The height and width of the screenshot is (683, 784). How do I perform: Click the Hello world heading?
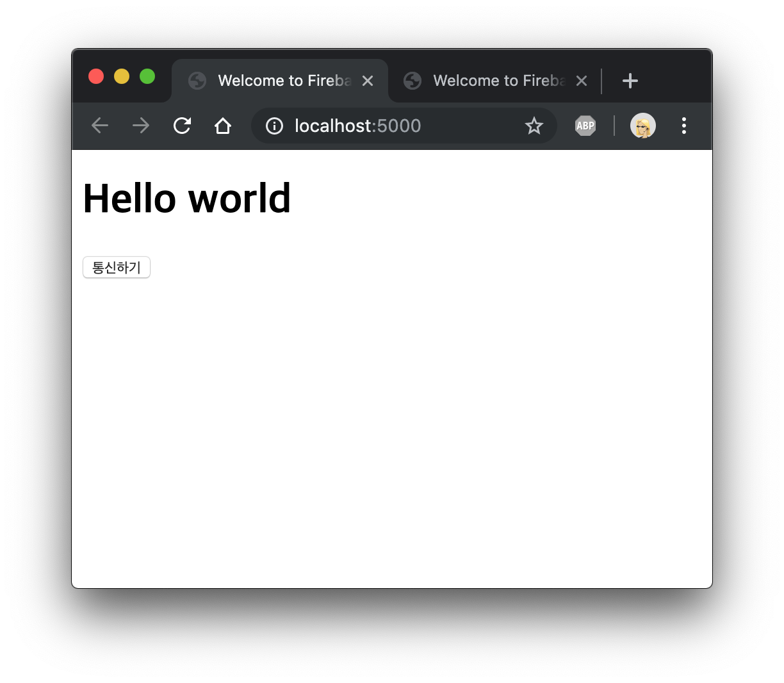click(x=187, y=198)
